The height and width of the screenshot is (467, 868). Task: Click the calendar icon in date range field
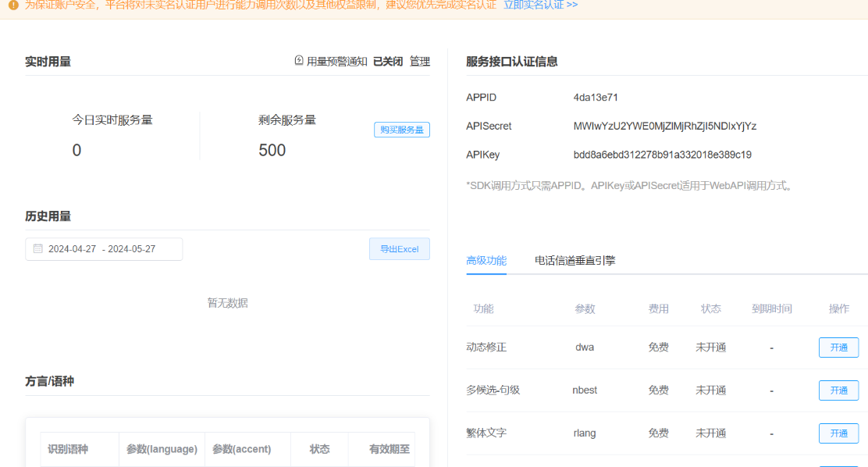coord(37,249)
